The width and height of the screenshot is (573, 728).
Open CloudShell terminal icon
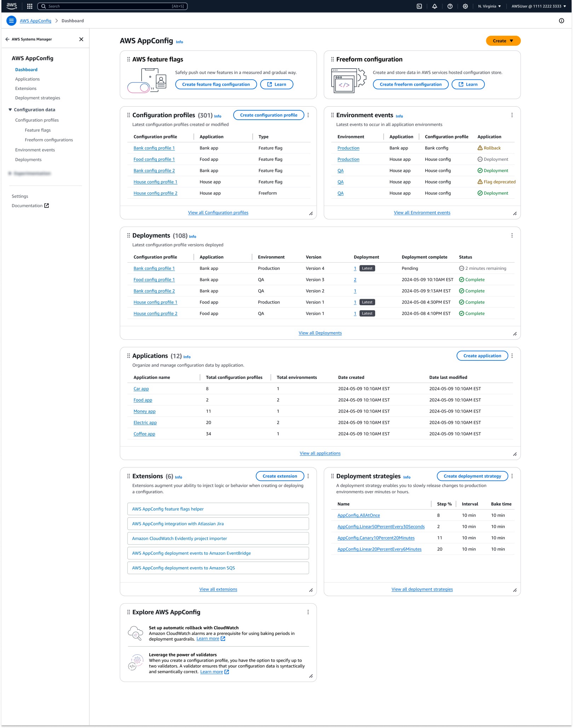(x=419, y=6)
